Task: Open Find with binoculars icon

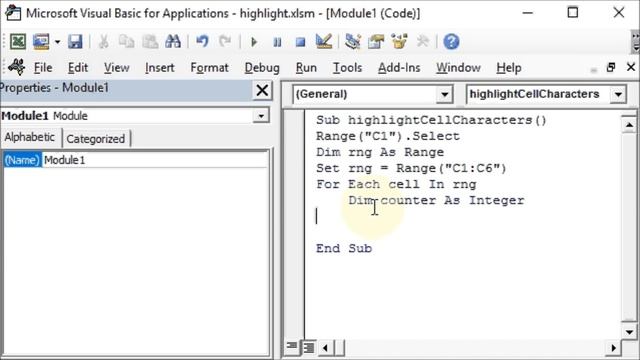Action: click(173, 42)
